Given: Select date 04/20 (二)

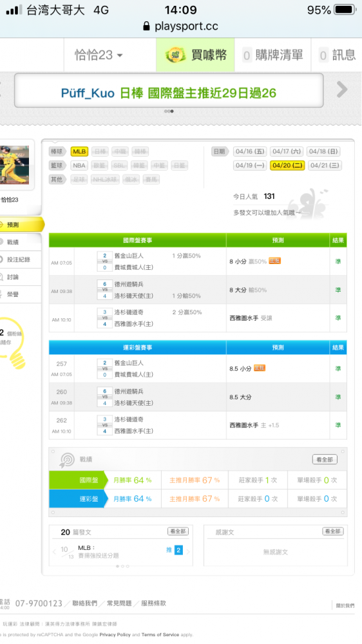Looking at the screenshot, I should [x=287, y=166].
